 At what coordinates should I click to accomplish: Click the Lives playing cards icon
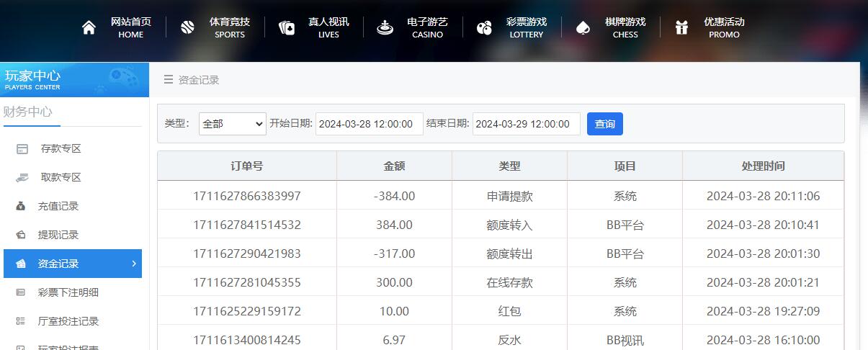point(287,28)
